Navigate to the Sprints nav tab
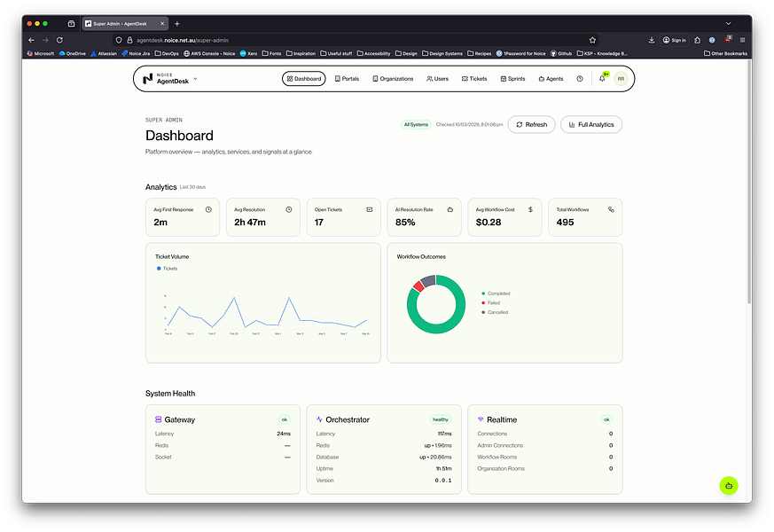This screenshot has width=774, height=532. point(512,78)
